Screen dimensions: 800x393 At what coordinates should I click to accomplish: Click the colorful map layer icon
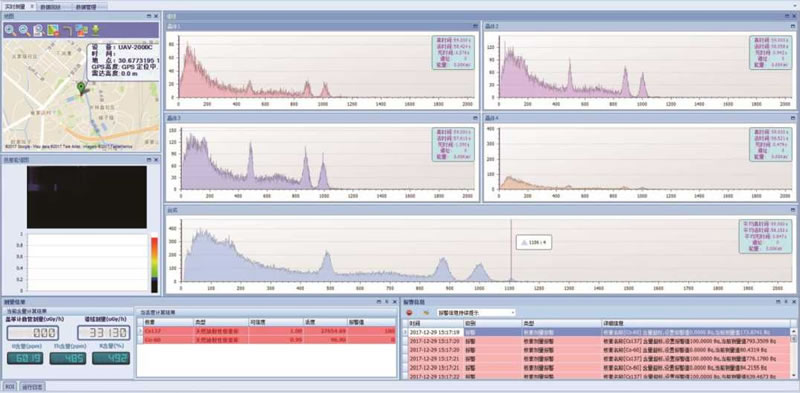[x=53, y=31]
